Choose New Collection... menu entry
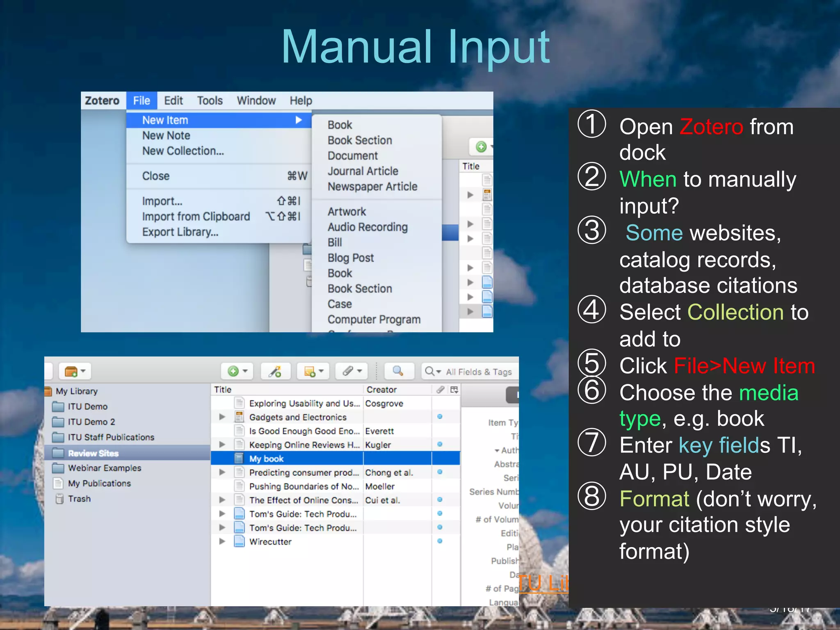The width and height of the screenshot is (840, 630). pyautogui.click(x=183, y=151)
